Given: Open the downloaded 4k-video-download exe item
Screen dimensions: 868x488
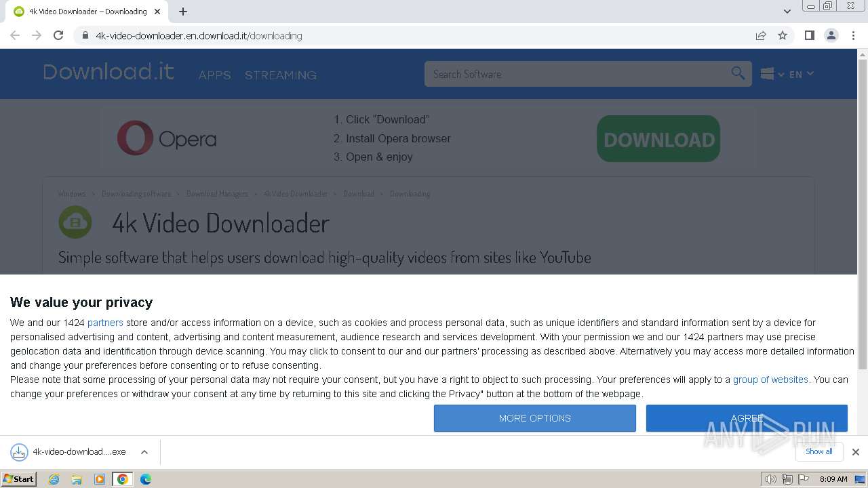Looking at the screenshot, I should tap(69, 452).
